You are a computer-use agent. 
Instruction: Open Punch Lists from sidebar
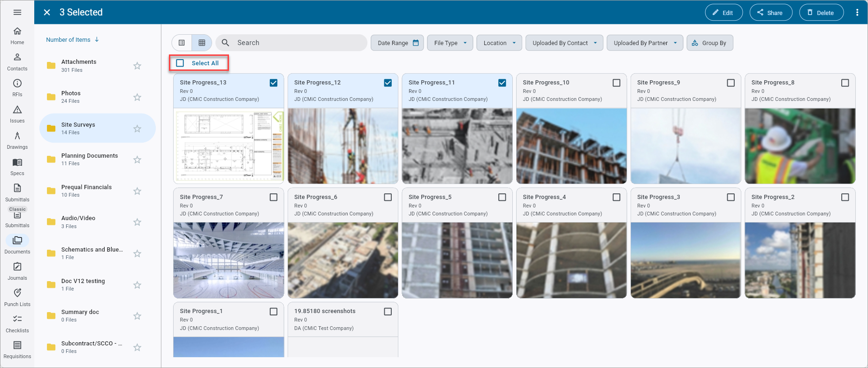(17, 298)
